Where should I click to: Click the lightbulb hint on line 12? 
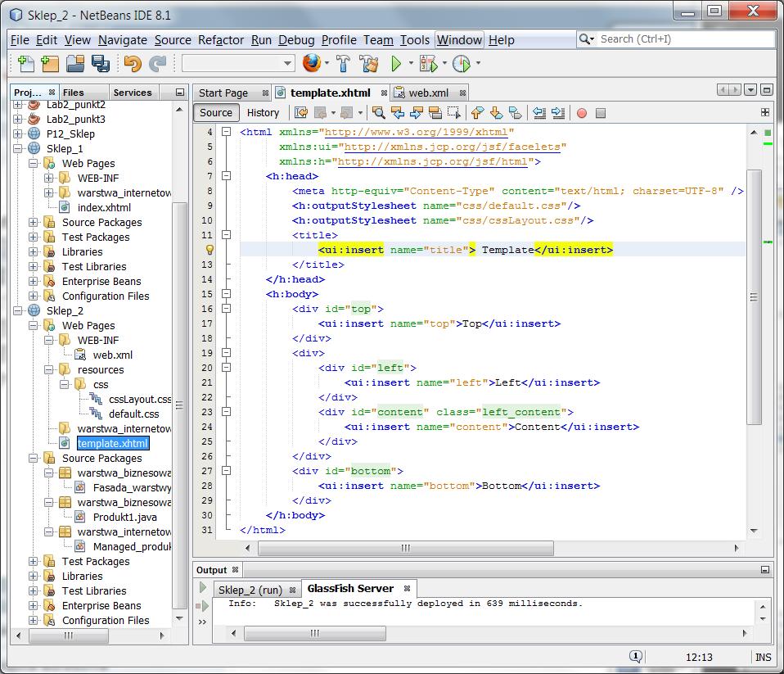210,250
